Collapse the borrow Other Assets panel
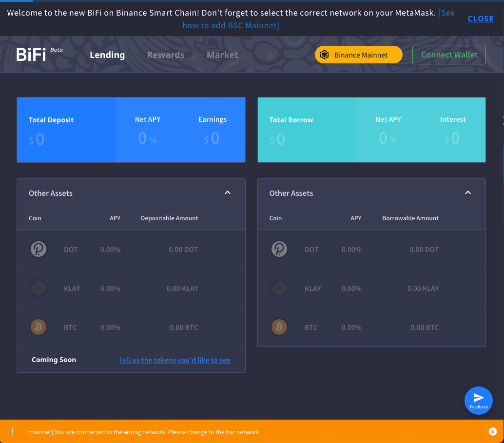Screen dimensions: 504x443 [467, 193]
